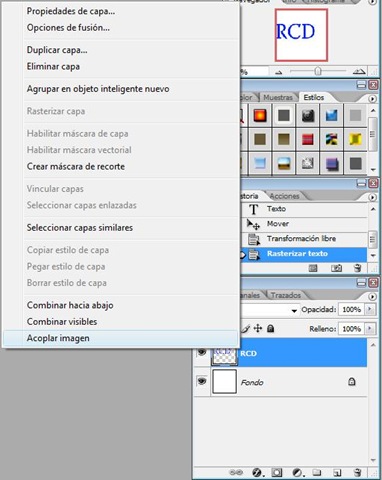This screenshot has height=480, width=382.
Task: Switch to the Acciones tab
Action: coord(284,196)
